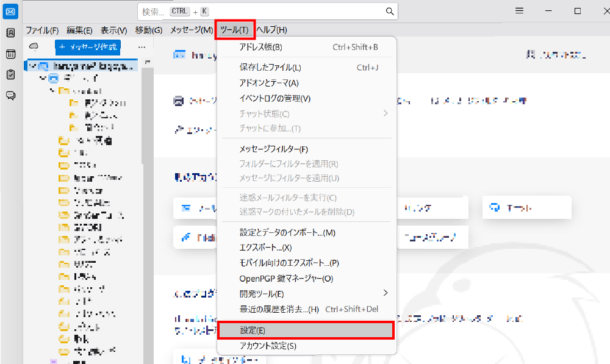Open the hamburger application menu

(x=519, y=11)
